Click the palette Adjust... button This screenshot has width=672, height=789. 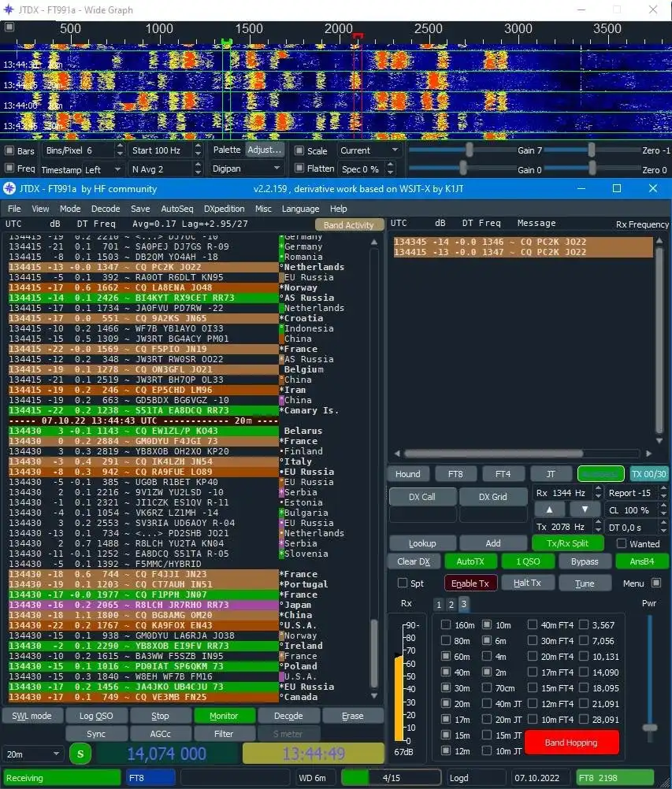(264, 150)
